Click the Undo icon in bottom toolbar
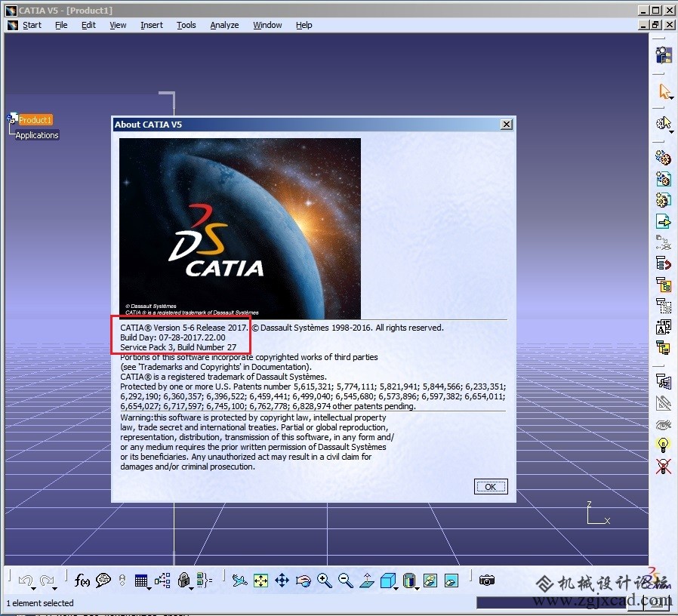 26,580
